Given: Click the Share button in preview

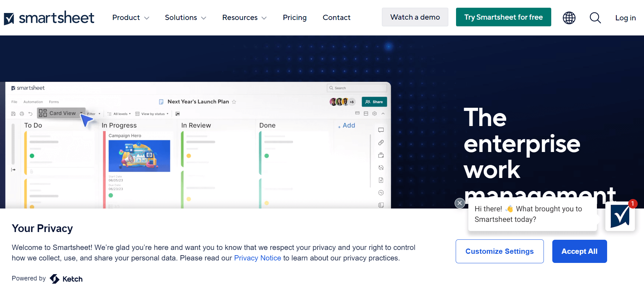Looking at the screenshot, I should click(374, 102).
